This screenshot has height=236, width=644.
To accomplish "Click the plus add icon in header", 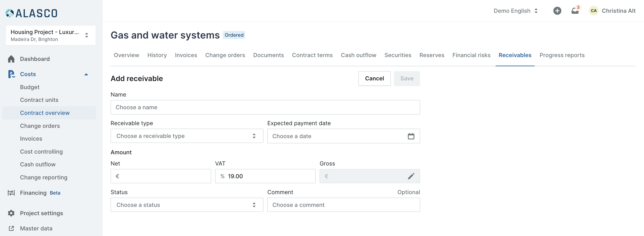I will coord(557,11).
